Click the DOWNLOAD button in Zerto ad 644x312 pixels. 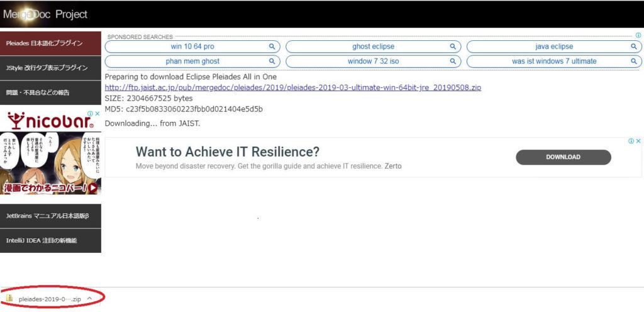[563, 157]
